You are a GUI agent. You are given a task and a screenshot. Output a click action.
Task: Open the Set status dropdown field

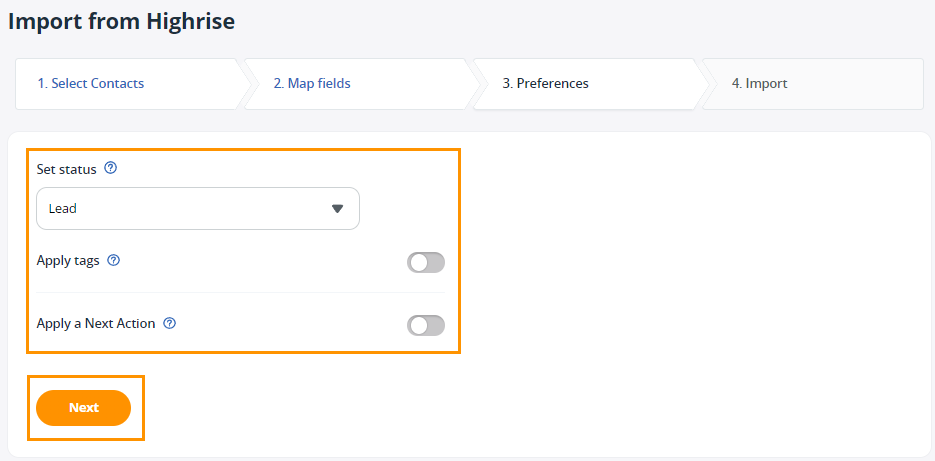pyautogui.click(x=198, y=209)
